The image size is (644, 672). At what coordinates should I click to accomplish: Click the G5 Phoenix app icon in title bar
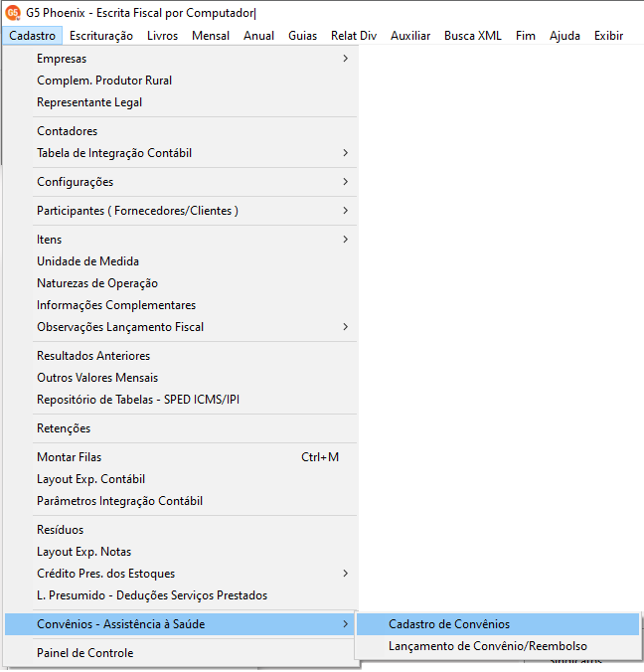coord(13,13)
